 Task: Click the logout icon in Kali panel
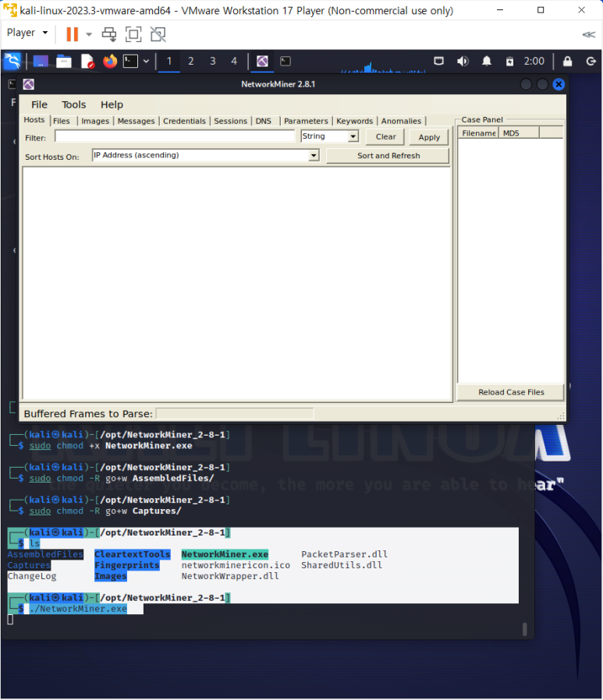tap(591, 61)
